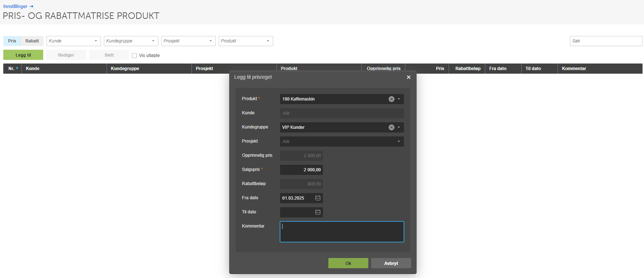
Task: Click the Rabattbeløp field 900,00
Action: 301,184
